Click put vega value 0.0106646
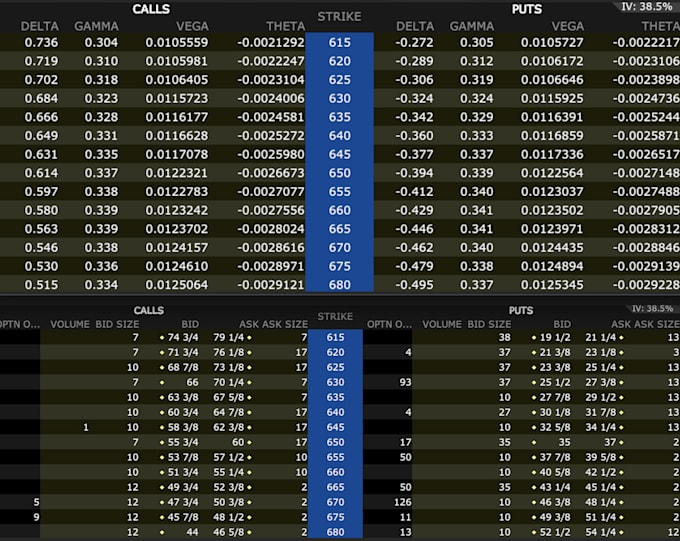This screenshot has height=541, width=680. 552,80
